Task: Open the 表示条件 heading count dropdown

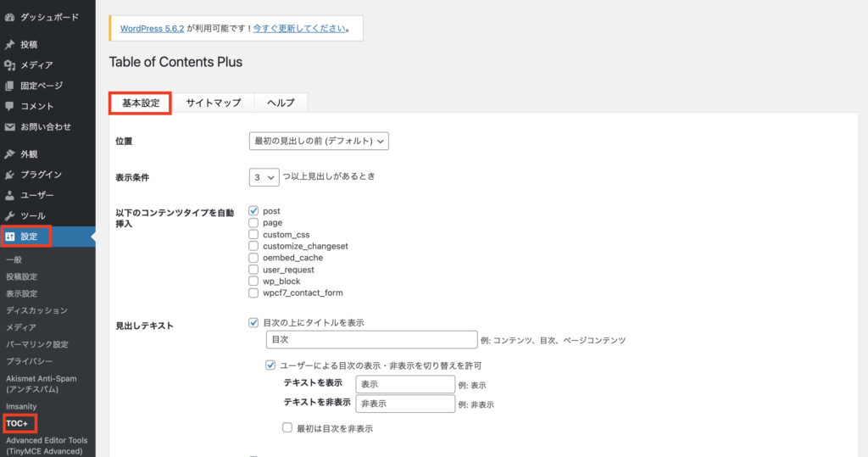Action: tap(264, 177)
